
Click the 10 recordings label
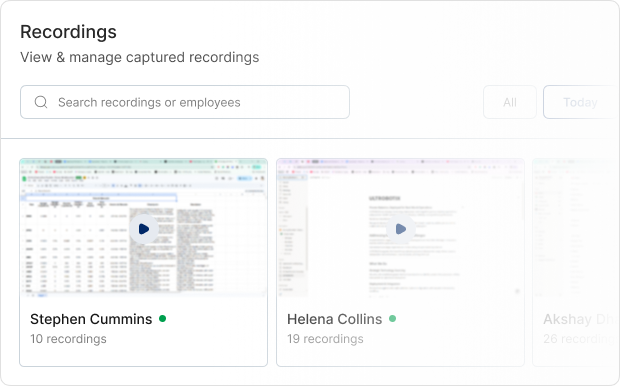68,339
